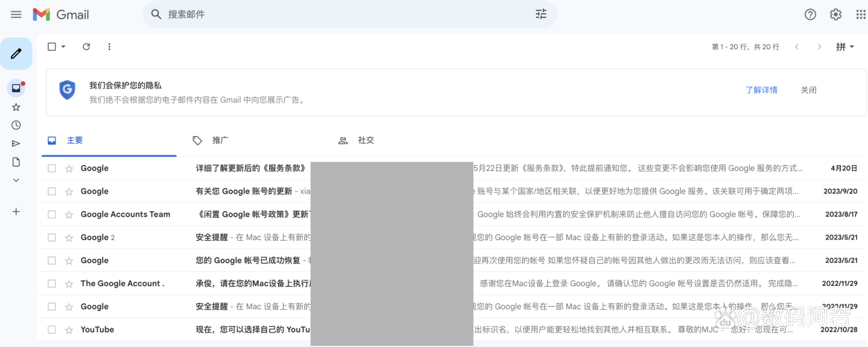
Task: Go to older messages page arrow
Action: [x=819, y=46]
